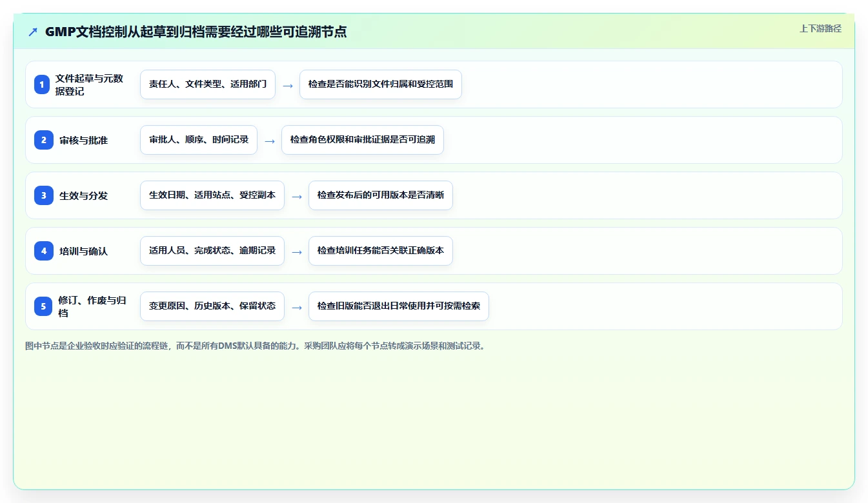Click the arrow after 责任人、文件类型、适用部门

(288, 85)
